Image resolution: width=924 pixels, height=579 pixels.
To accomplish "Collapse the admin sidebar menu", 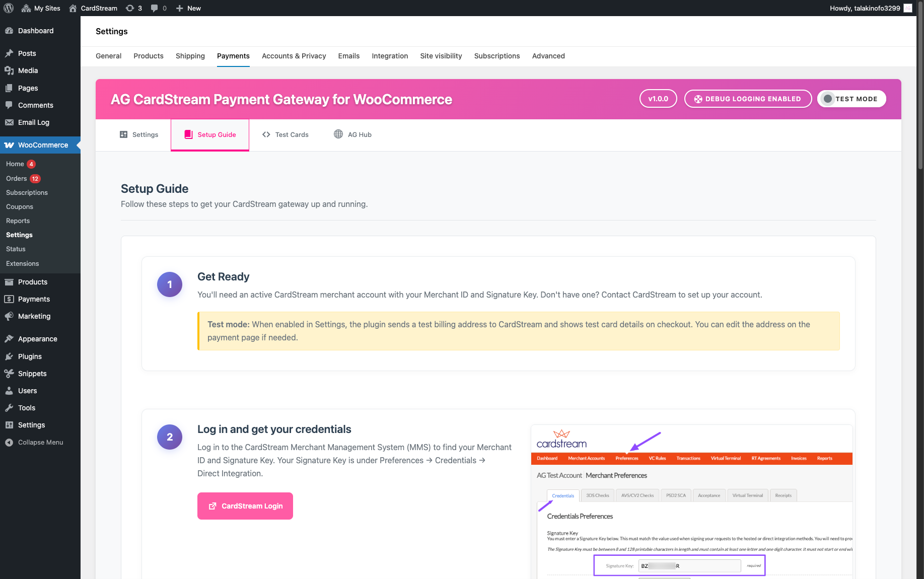I will coord(40,442).
